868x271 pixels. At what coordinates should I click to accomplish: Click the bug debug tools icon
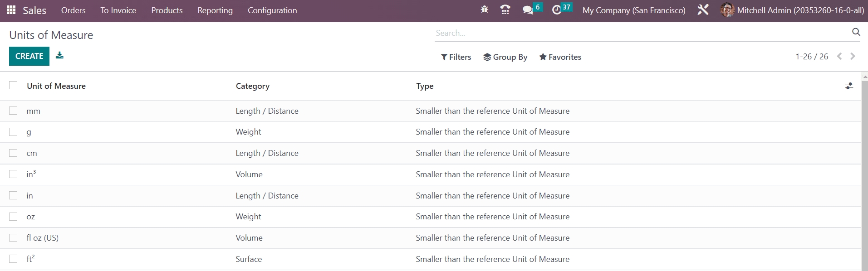pos(484,10)
